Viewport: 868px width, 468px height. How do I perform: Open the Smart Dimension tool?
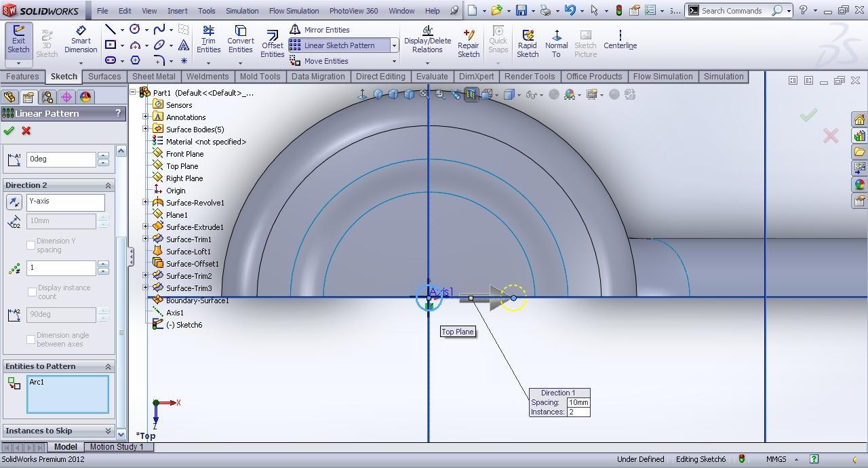[x=81, y=40]
